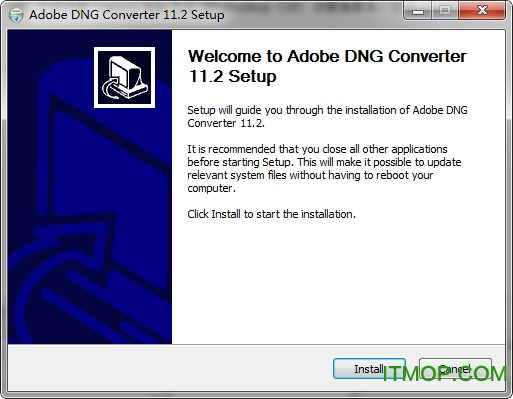Screen dimensions: 513x399
Task: Click the window title "Adobe DNG Converter 11.2 Setup"
Action: pyautogui.click(x=127, y=15)
